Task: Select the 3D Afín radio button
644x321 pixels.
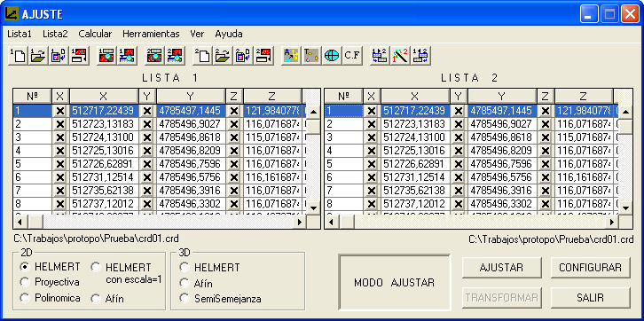Action: (185, 283)
